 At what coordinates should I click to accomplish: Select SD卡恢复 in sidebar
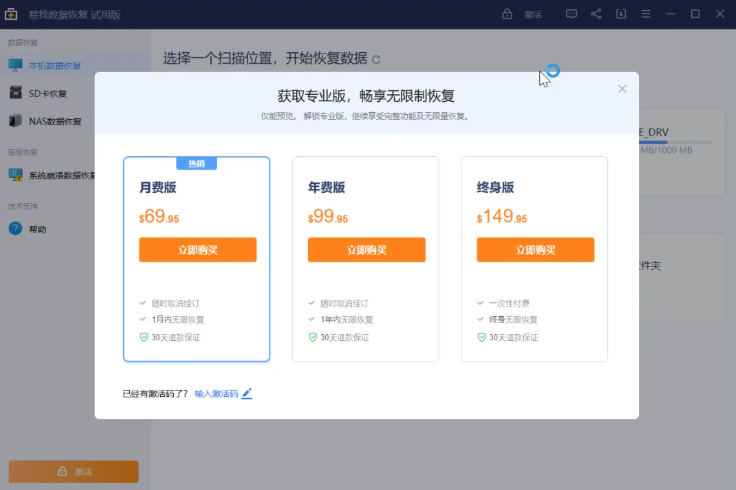click(x=48, y=93)
